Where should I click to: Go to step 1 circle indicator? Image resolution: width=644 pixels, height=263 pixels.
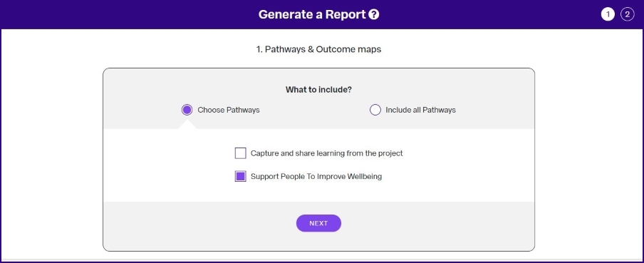(x=608, y=15)
